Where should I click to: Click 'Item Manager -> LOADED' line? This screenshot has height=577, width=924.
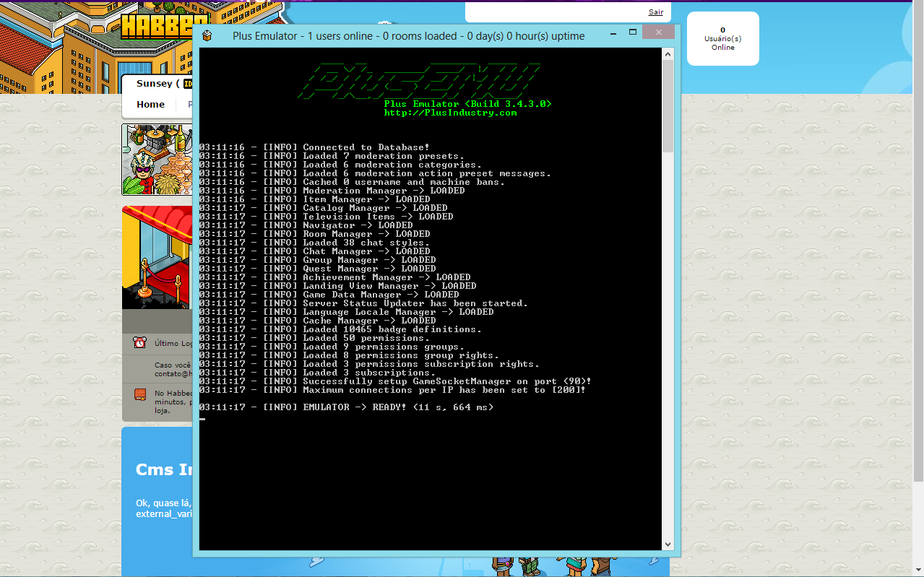pyautogui.click(x=314, y=199)
